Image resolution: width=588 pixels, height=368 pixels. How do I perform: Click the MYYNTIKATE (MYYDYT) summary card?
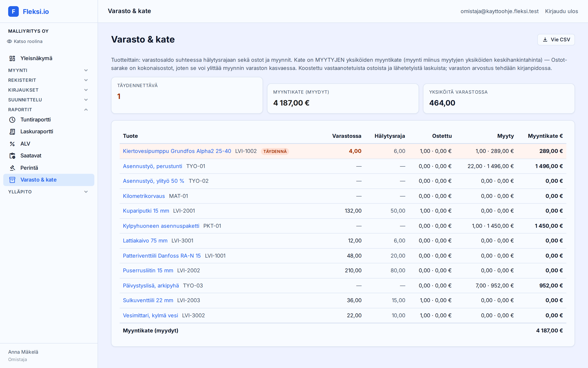click(x=343, y=99)
